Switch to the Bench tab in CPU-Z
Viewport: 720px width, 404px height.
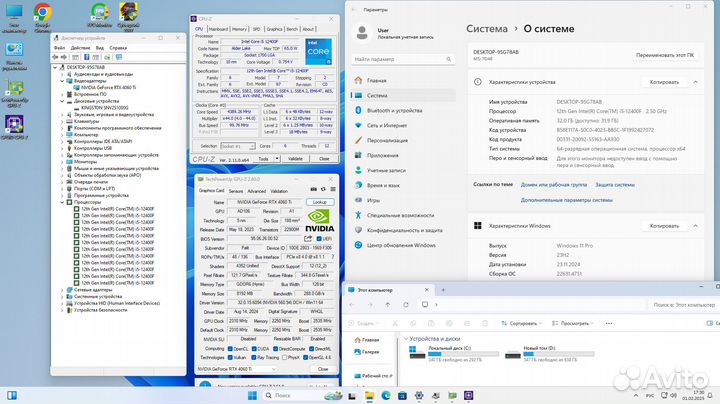pyautogui.click(x=292, y=29)
